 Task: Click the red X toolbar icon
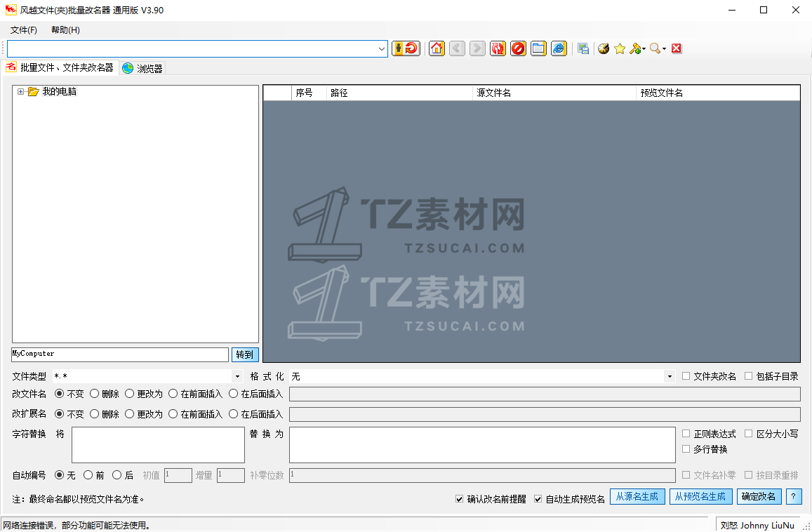pos(677,48)
